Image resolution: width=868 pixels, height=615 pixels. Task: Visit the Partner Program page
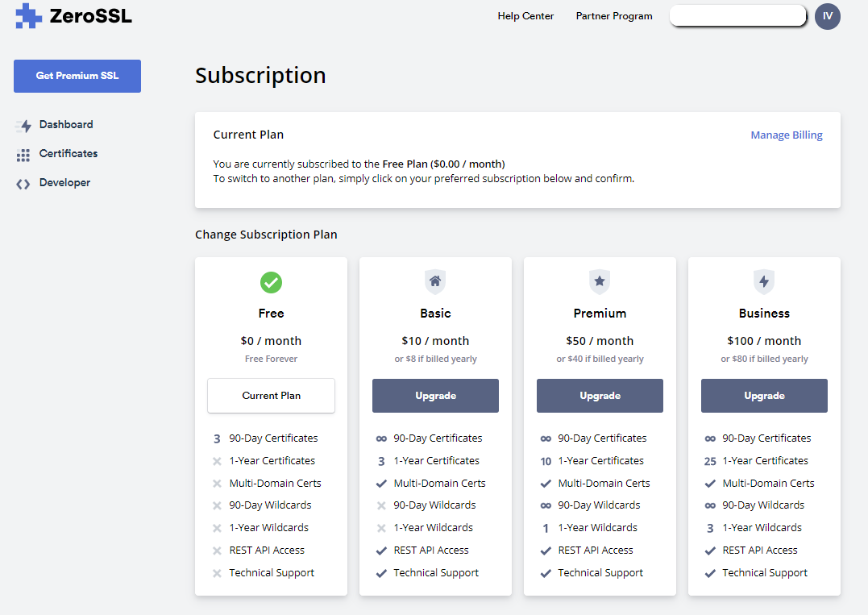(x=614, y=16)
